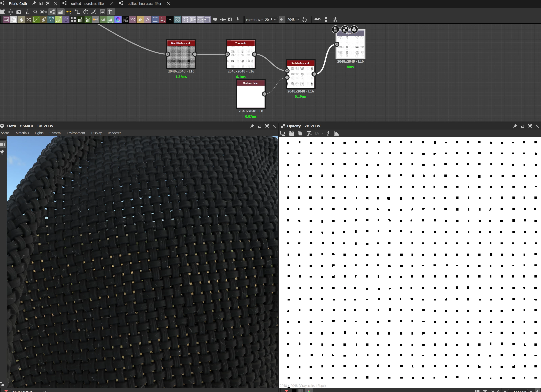Toggle the light bulb in 3D view sidebar
Screen dimensions: 541x392
[x=3, y=152]
